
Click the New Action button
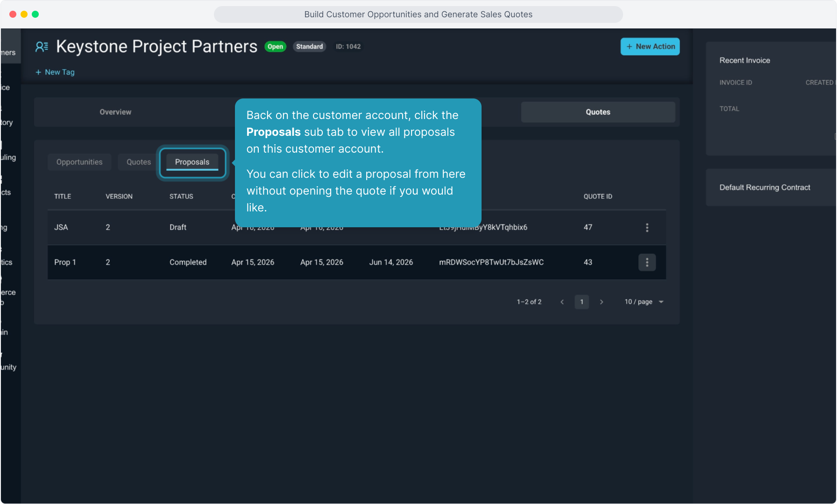[650, 47]
